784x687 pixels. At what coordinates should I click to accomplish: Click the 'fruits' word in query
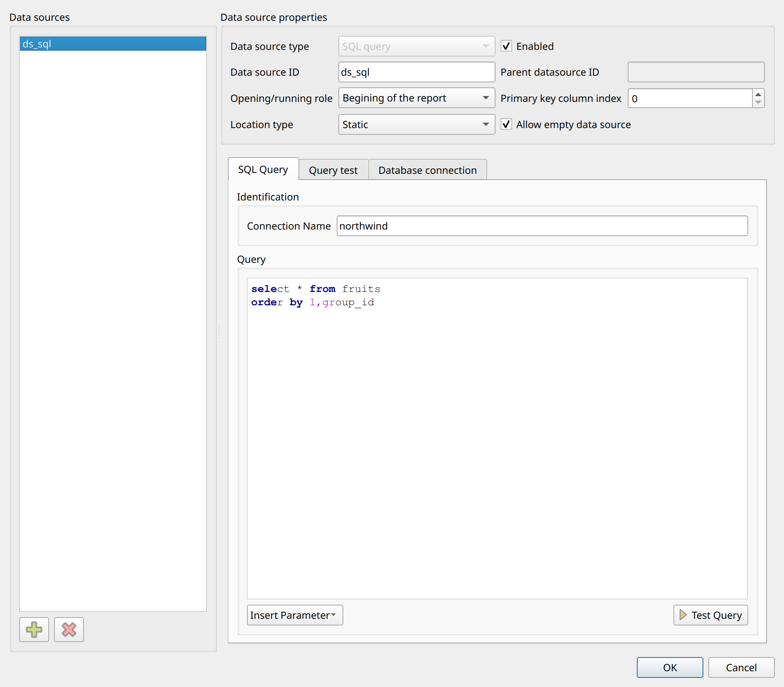tap(361, 289)
